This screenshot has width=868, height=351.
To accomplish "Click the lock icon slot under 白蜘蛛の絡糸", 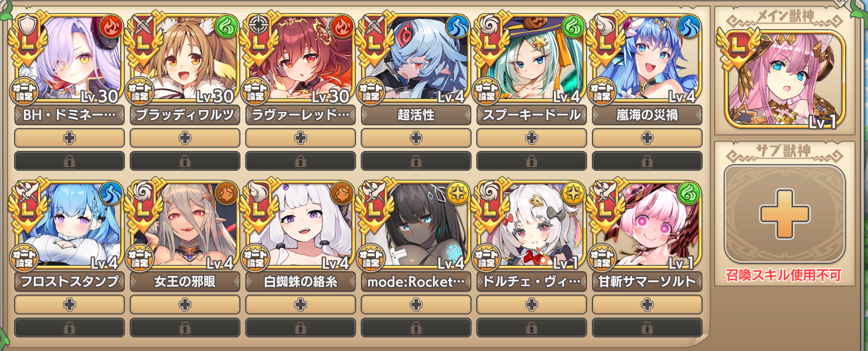I will tap(300, 328).
